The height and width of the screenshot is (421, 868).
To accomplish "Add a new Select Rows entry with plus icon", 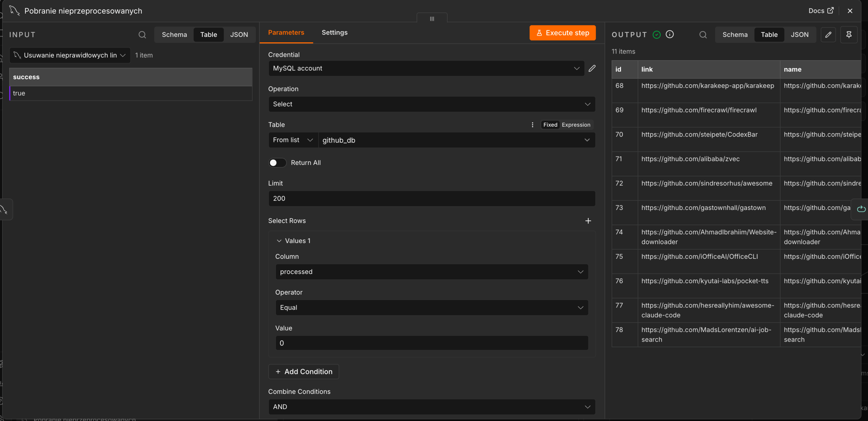I will [588, 221].
